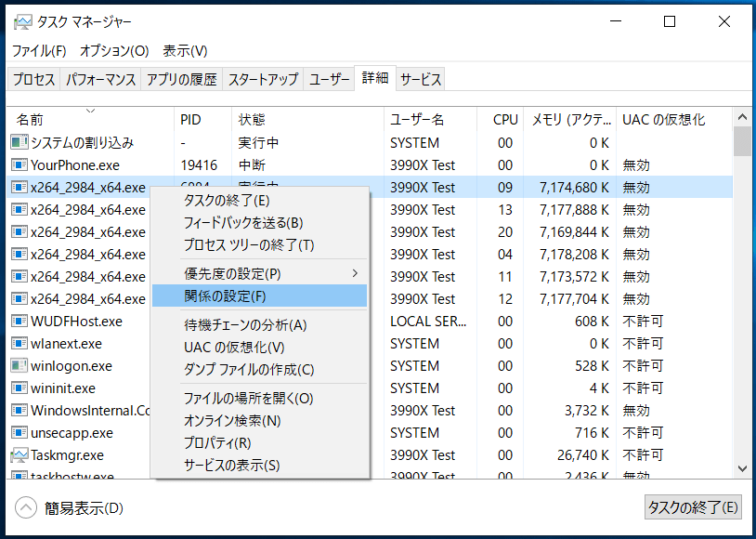This screenshot has height=539, width=756.
Task: Select 関係の設定(F) to set affinity
Action: [259, 296]
